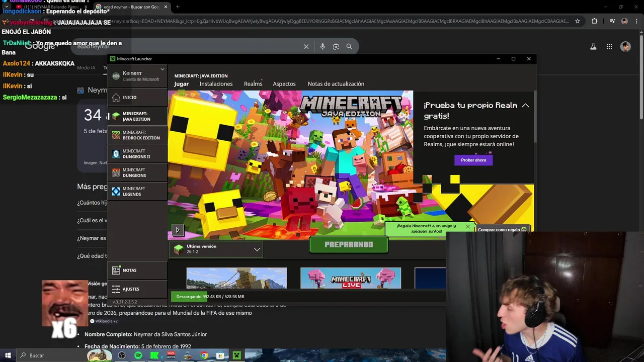Open Kick app from taskbar
The height and width of the screenshot is (362, 644).
click(154, 355)
